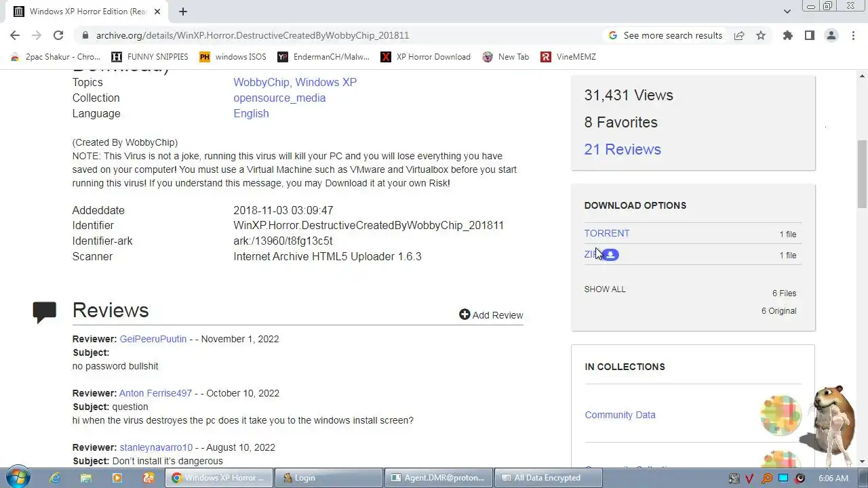
Task: Click Community Data collection thumbnail
Action: 781,415
